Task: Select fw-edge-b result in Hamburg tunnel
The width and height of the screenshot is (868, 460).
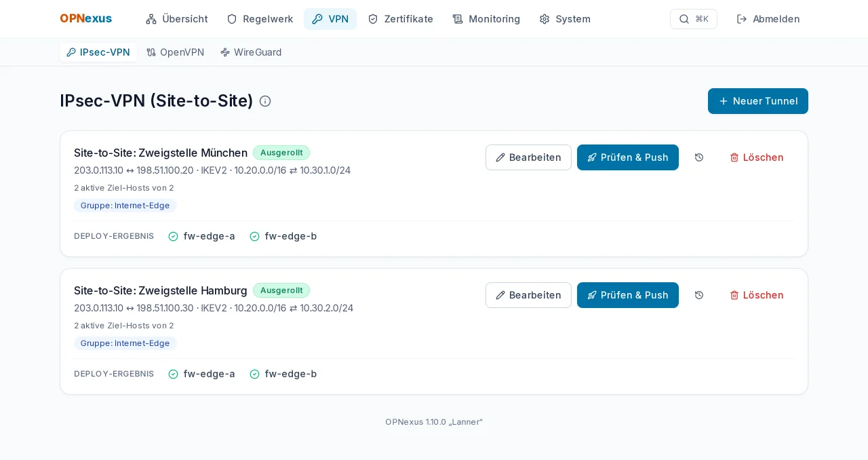Action: tap(283, 374)
